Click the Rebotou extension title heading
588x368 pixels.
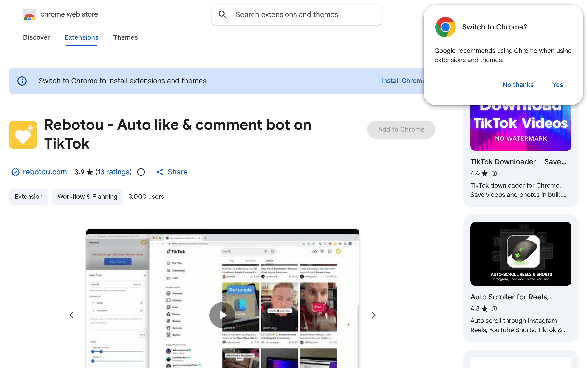pos(178,134)
